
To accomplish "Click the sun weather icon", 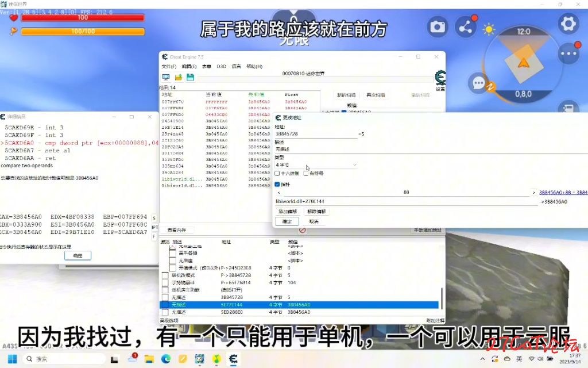I will [489, 29].
